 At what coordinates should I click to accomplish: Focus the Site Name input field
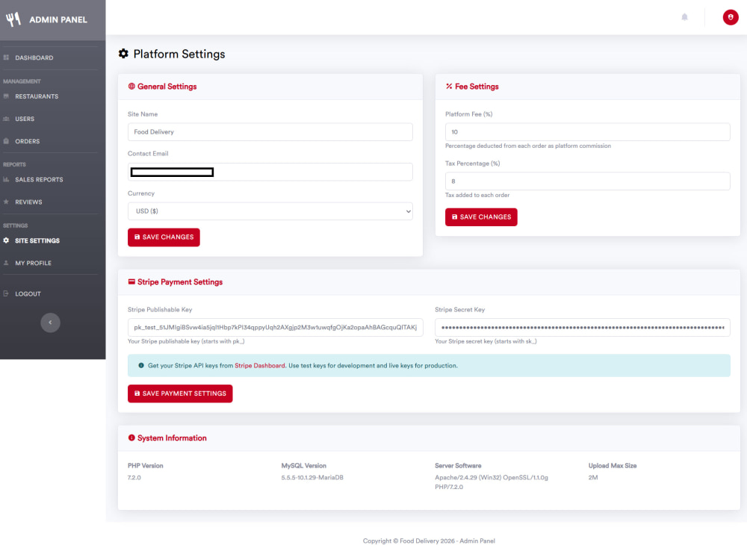click(270, 132)
